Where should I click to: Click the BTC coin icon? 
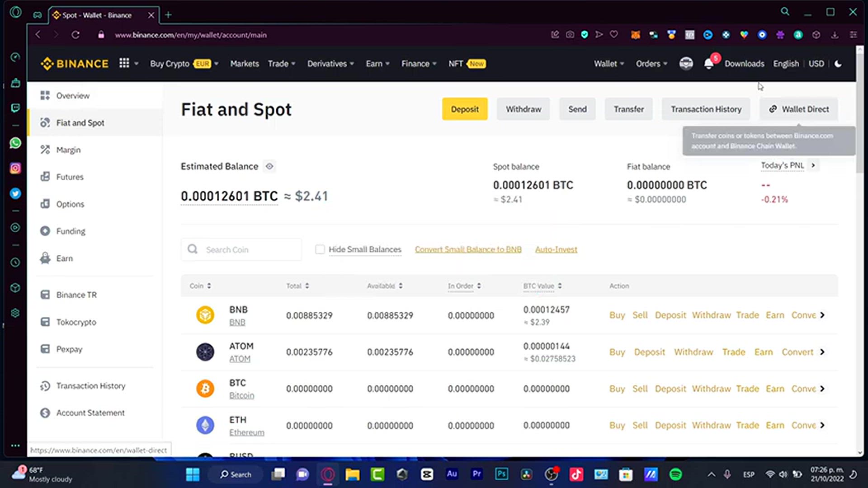pyautogui.click(x=205, y=389)
